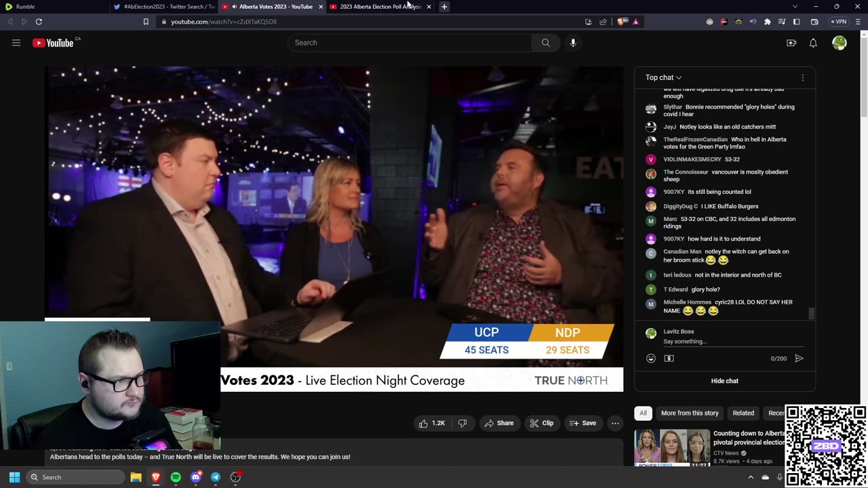The height and width of the screenshot is (488, 868).
Task: Open Telegram from the taskbar
Action: [216, 477]
